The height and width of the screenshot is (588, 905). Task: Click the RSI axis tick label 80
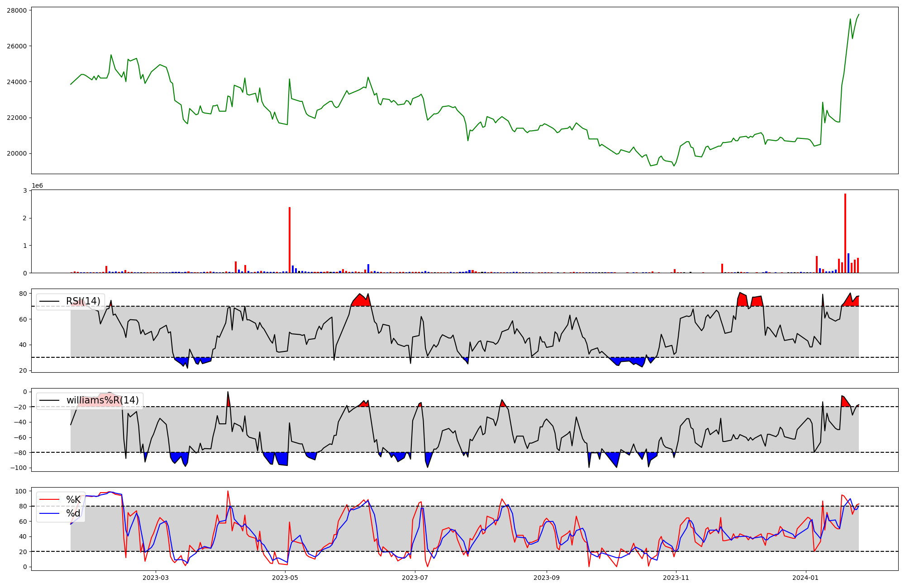[x=23, y=294]
